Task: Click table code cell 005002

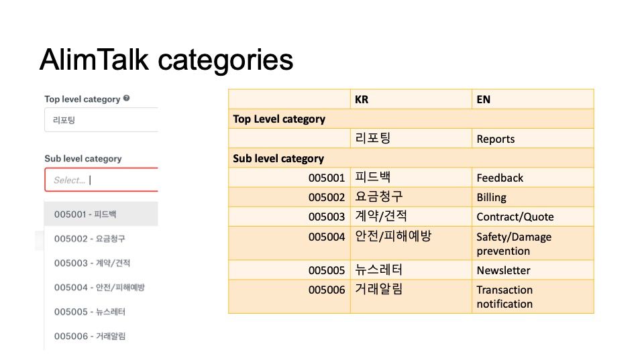Action: coord(290,197)
